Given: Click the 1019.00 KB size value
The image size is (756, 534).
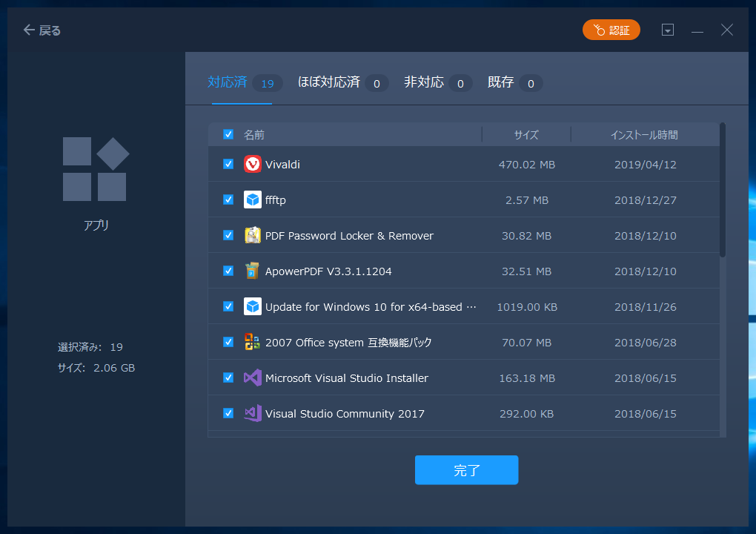Looking at the screenshot, I should click(527, 307).
